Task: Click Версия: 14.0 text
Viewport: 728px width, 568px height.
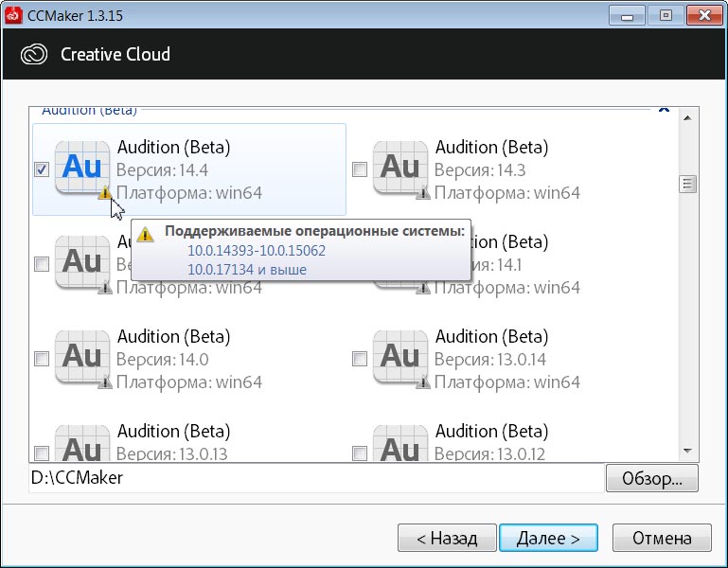Action: (x=163, y=359)
